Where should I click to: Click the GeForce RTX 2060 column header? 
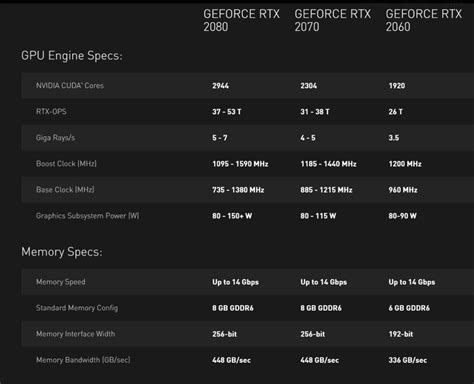coord(424,20)
